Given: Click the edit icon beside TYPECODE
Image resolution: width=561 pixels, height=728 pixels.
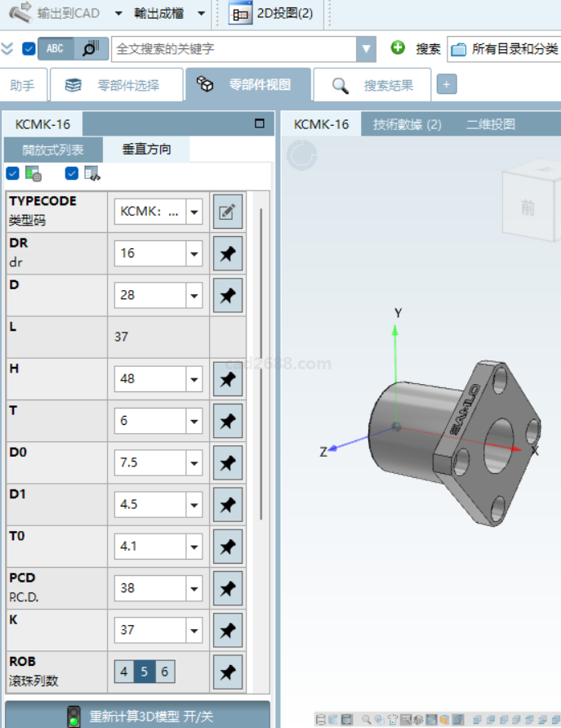Looking at the screenshot, I should 228,212.
